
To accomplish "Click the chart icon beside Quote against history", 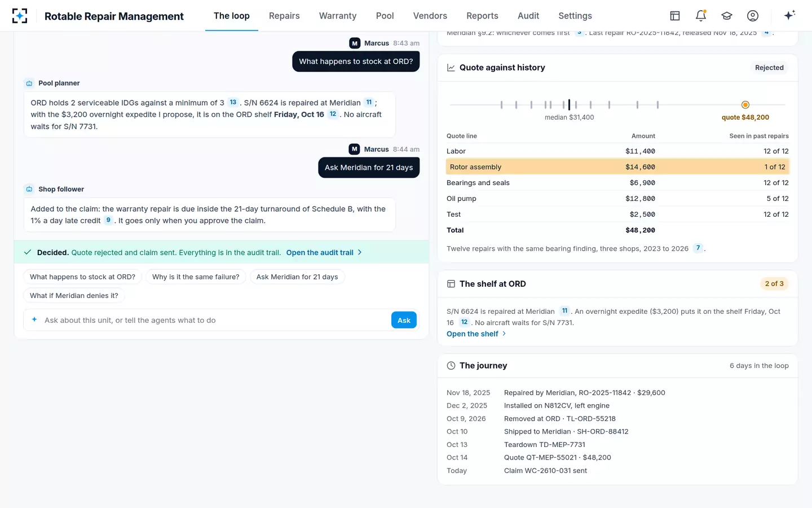I will (451, 68).
